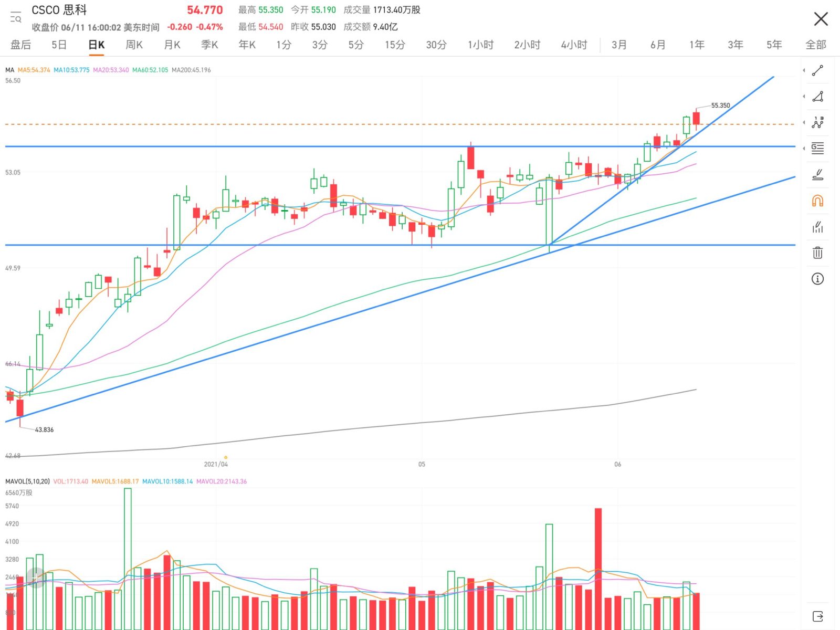Select the 15分 interval

(x=395, y=45)
